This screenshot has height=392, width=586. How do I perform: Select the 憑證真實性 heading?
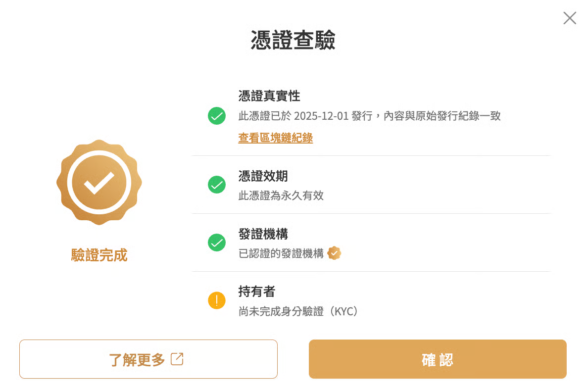pos(269,96)
